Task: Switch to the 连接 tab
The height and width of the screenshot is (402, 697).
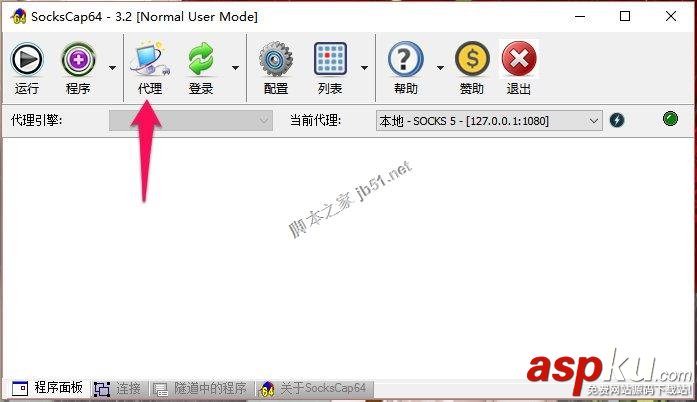Action: [118, 389]
